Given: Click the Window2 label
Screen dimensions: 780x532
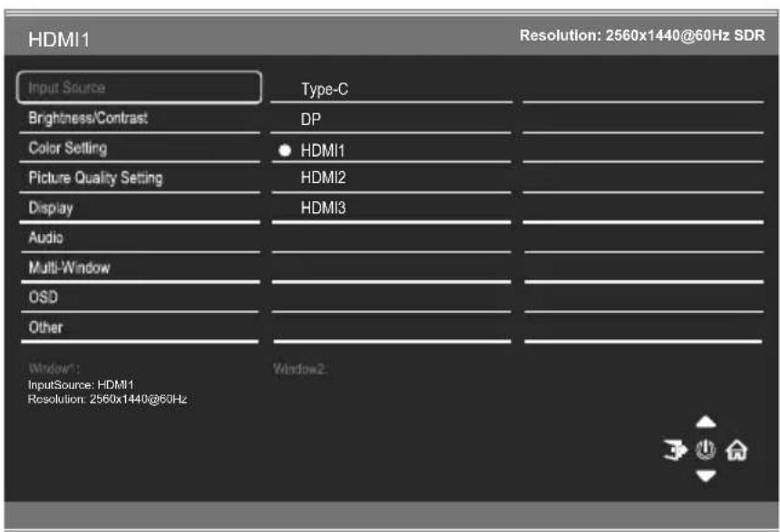Looking at the screenshot, I should pyautogui.click(x=300, y=370).
